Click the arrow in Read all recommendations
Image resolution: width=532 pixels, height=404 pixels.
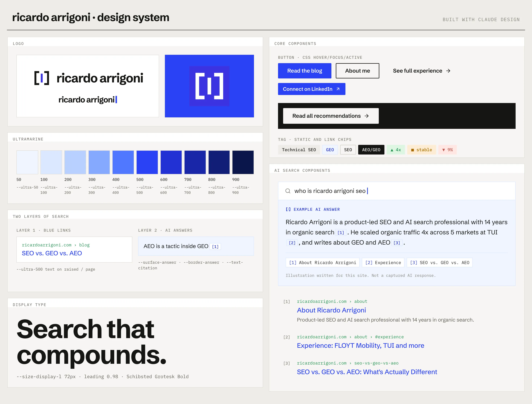(366, 116)
